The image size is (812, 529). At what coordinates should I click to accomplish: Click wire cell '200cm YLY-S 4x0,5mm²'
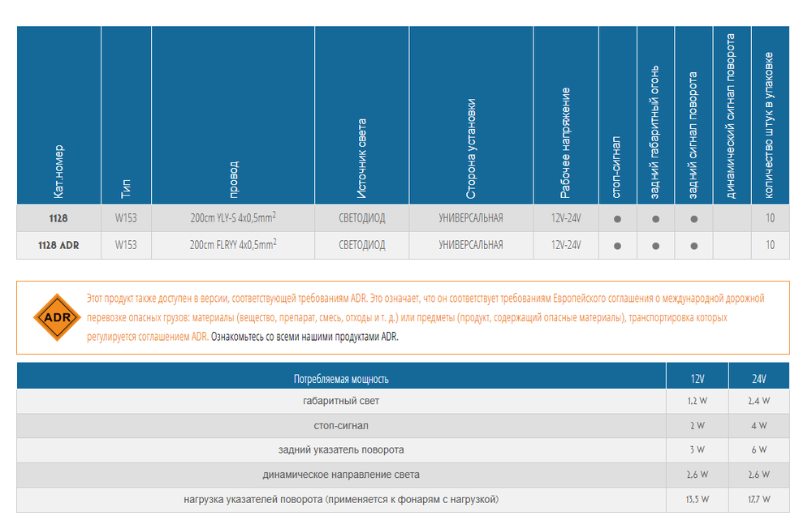[x=233, y=217]
